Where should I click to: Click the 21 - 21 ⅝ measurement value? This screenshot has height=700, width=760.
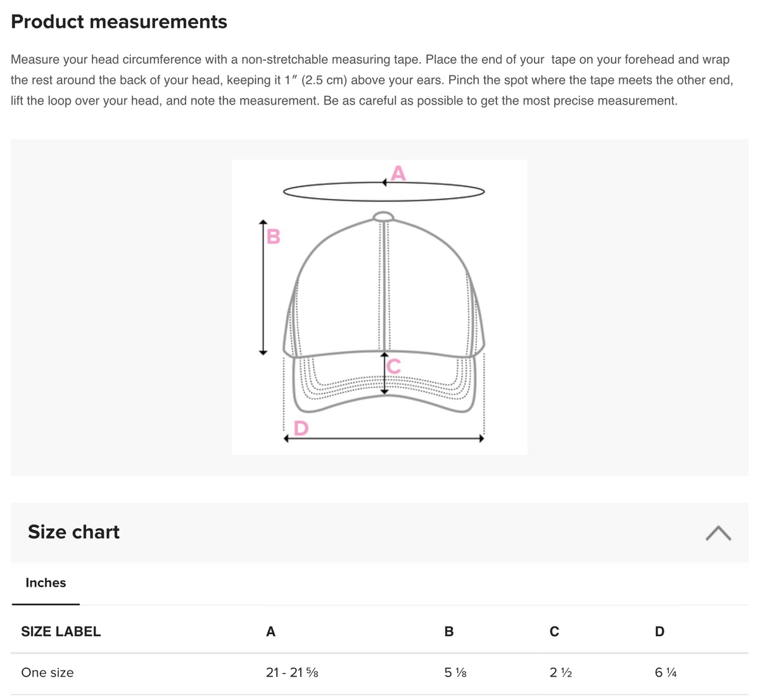[x=291, y=672]
